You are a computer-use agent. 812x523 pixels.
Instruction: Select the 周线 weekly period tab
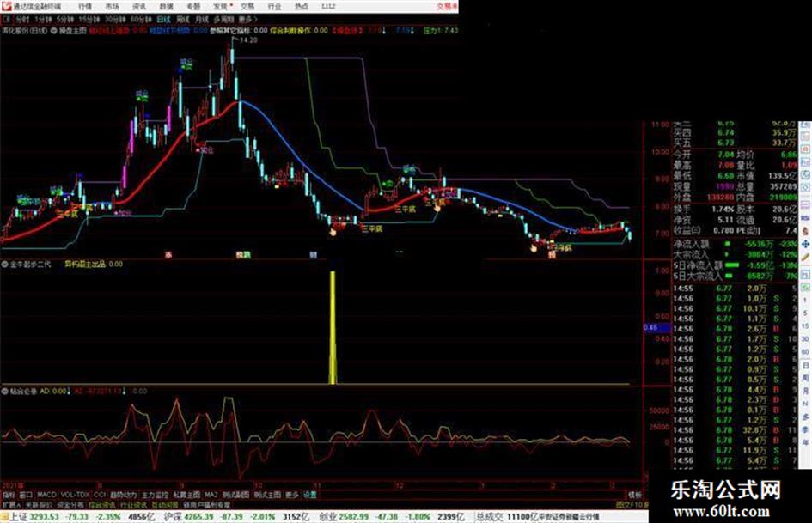click(x=183, y=20)
